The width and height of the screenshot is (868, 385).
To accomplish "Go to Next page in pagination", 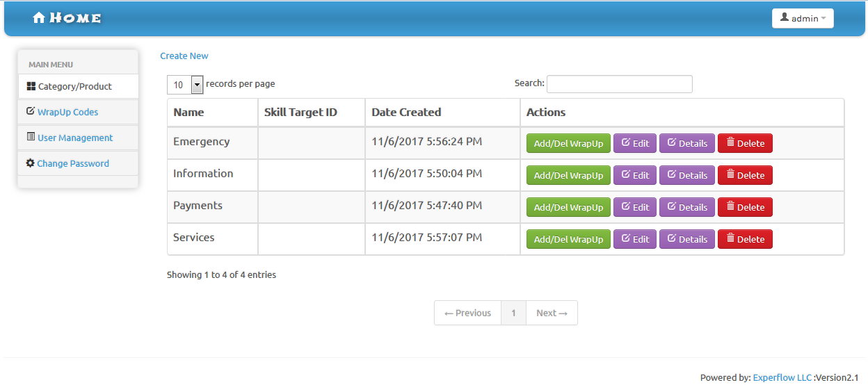I will 552,313.
